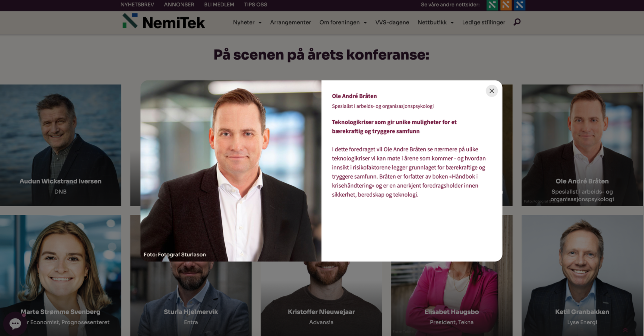This screenshot has height=336, width=644.
Task: Click the NYHETSBREV link
Action: (137, 5)
